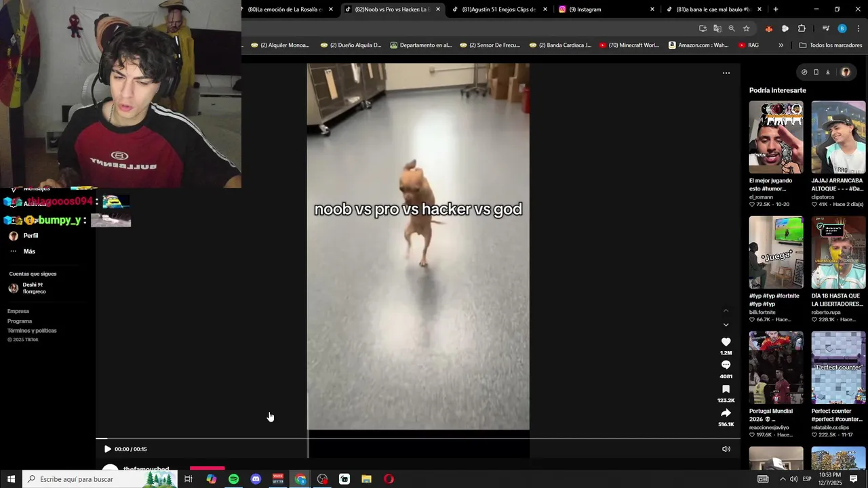Viewport: 868px width, 488px height.
Task: Open TikTok profile avatar menu
Action: 845,72
